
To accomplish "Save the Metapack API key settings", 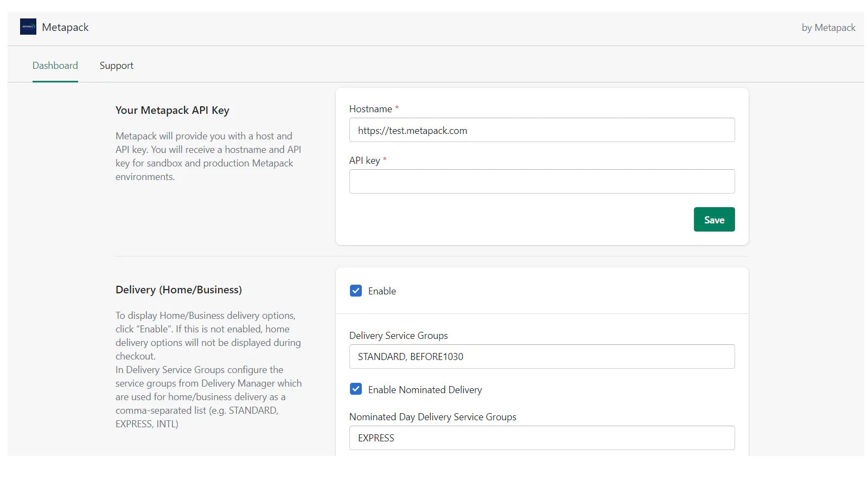I will click(714, 220).
